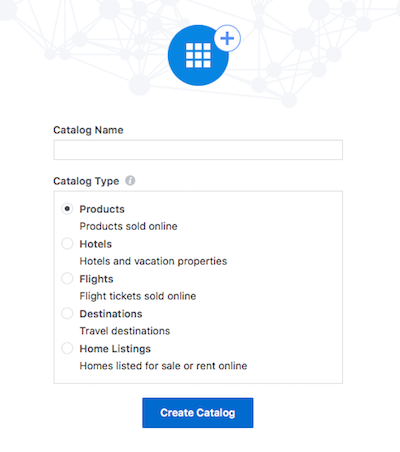Choose the Flights radio button
Screen dimensions: 400x452
coord(67,278)
